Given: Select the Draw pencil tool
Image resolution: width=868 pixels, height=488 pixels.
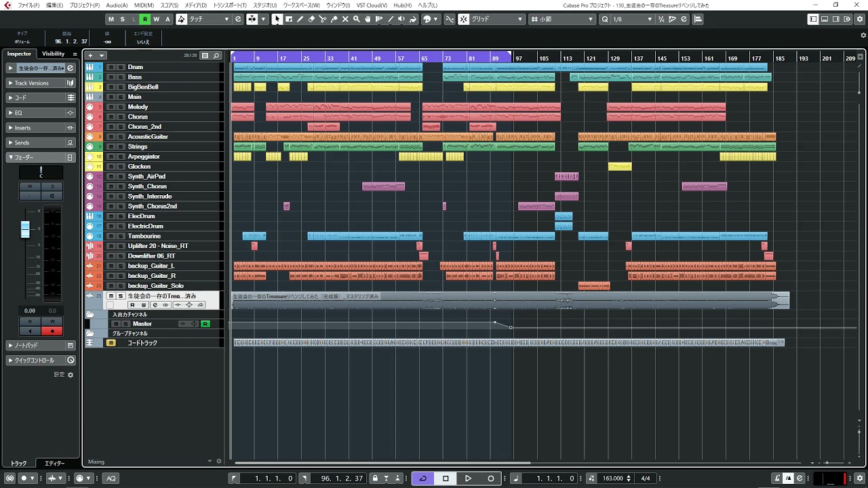Looking at the screenshot, I should click(x=300, y=19).
